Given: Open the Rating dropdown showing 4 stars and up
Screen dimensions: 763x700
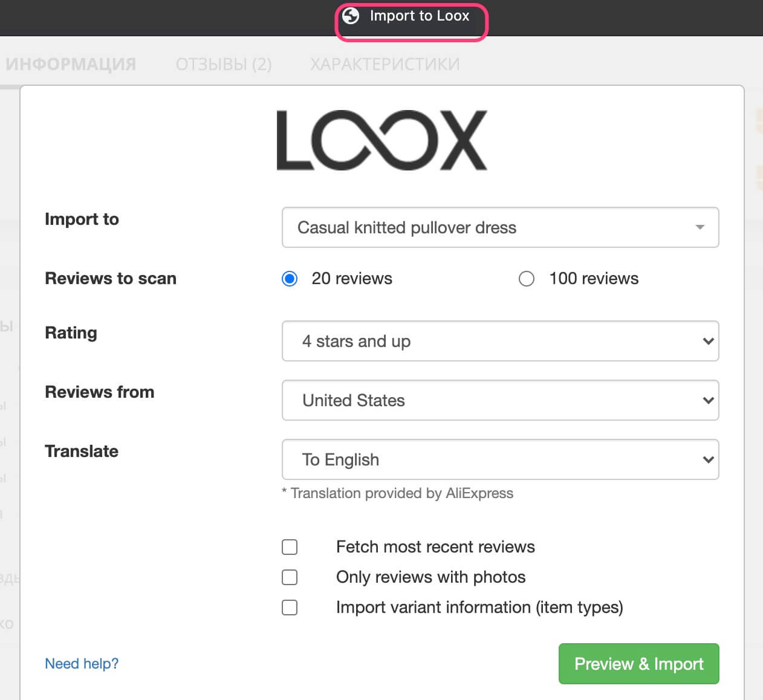Looking at the screenshot, I should 501,341.
